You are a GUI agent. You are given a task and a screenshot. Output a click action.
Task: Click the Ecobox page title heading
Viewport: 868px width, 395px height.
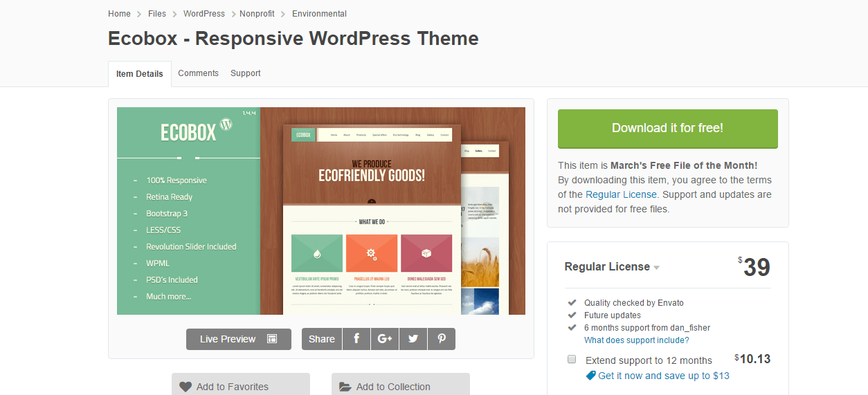coord(293,39)
